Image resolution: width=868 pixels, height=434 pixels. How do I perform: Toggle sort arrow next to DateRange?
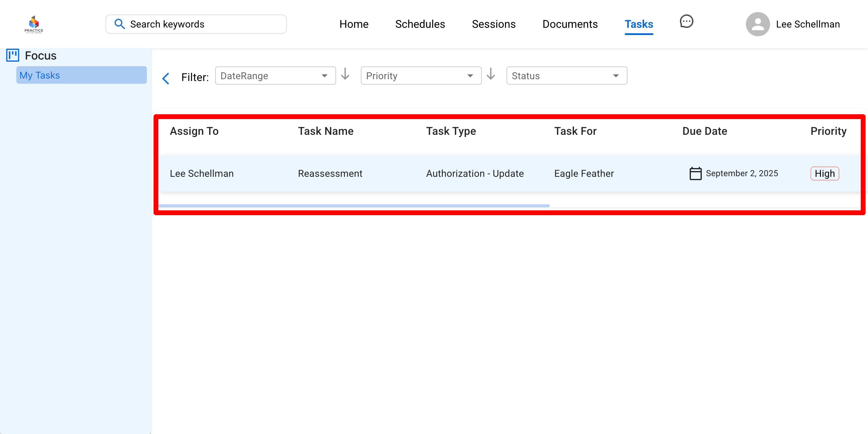click(x=345, y=74)
